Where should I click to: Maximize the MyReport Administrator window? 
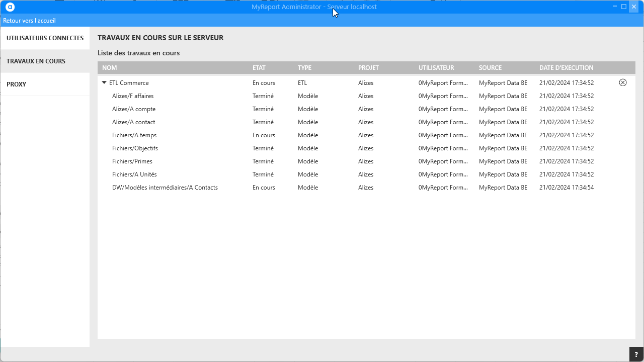click(x=624, y=7)
